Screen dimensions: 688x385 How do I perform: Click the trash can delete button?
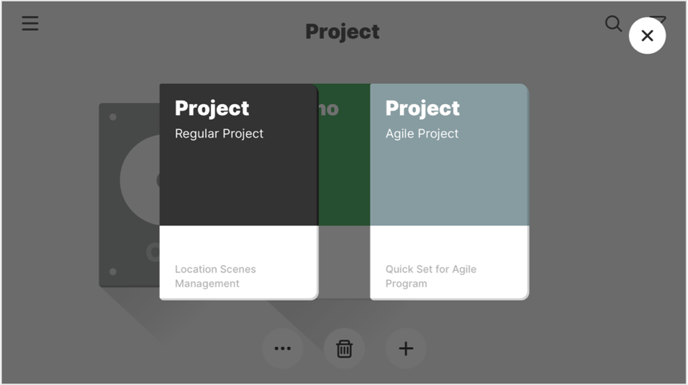point(344,349)
